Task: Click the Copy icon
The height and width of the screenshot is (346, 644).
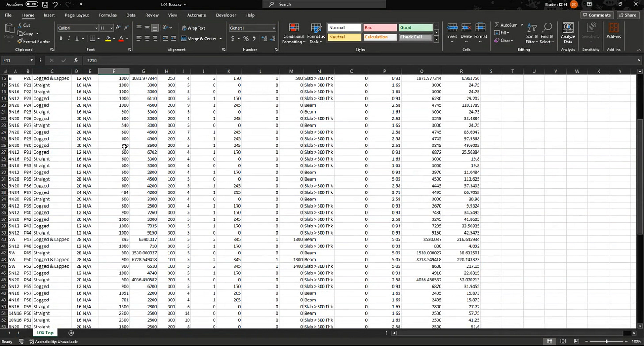Action: tap(20, 34)
